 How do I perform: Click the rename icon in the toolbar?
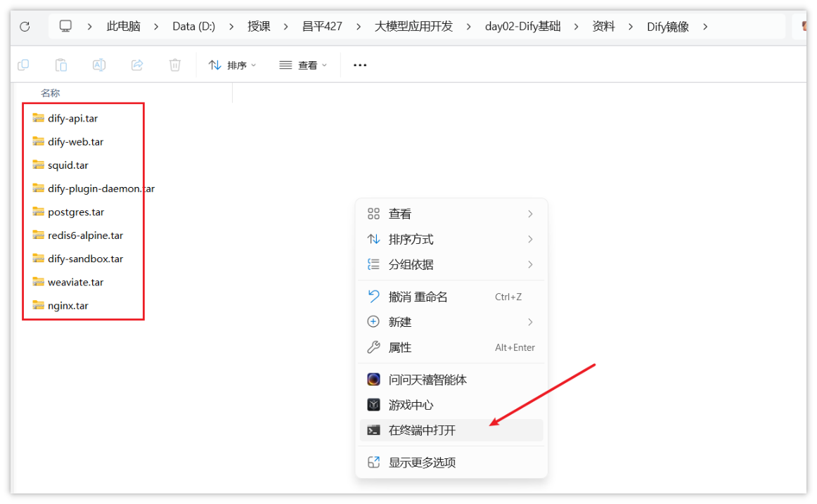pos(99,65)
